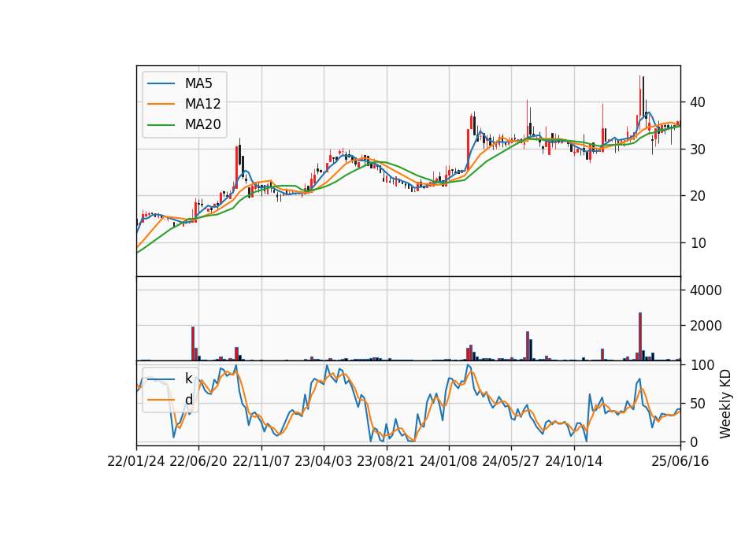Click the price axis value 10
The image size is (756, 543).
click(698, 243)
